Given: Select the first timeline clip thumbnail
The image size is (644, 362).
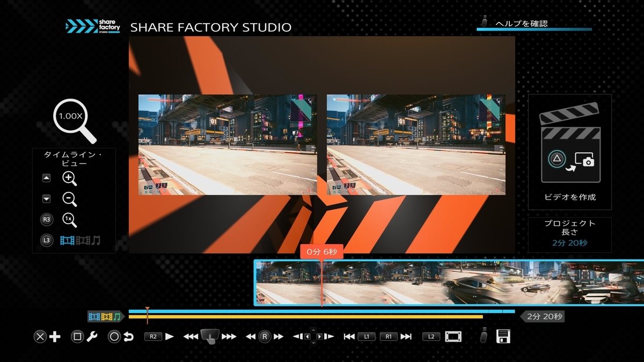Looking at the screenshot, I should 288,283.
